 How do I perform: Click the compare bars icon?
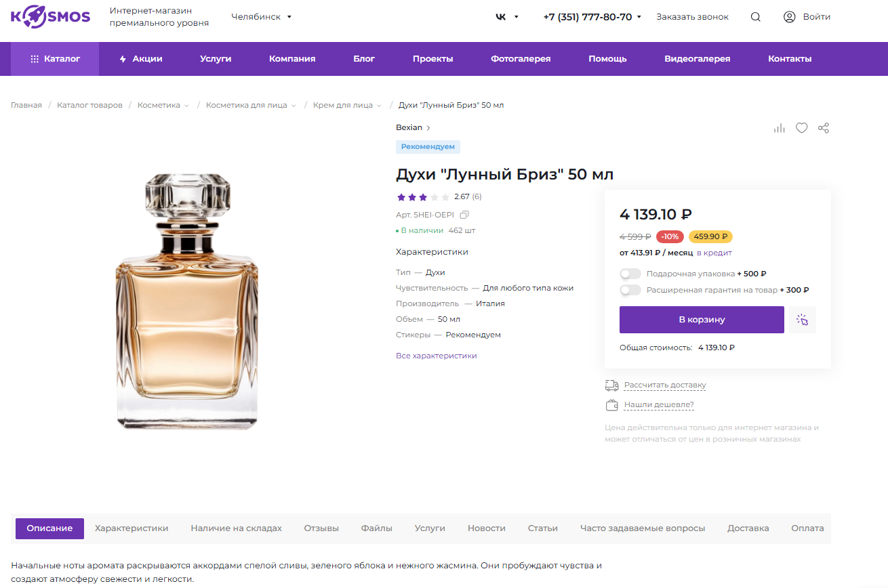coord(779,128)
